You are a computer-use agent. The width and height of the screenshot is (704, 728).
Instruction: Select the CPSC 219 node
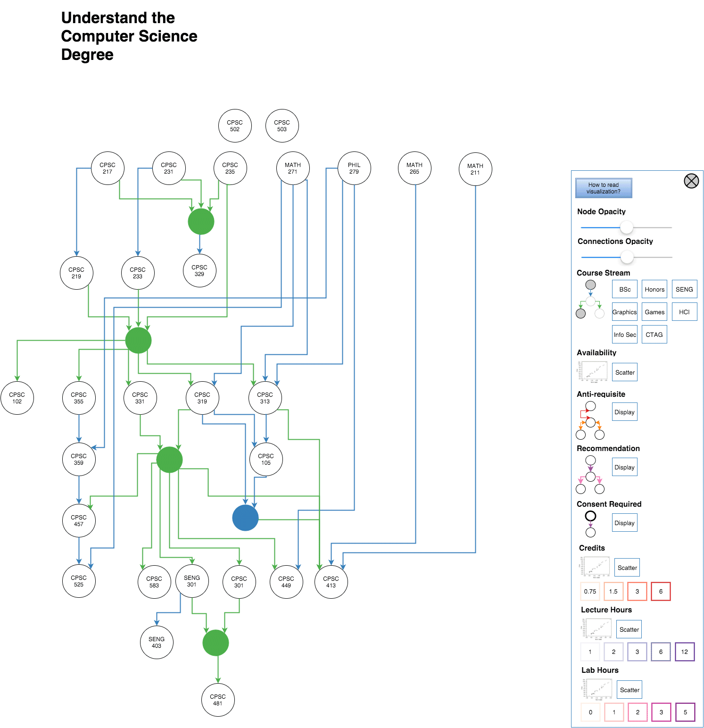click(x=76, y=273)
